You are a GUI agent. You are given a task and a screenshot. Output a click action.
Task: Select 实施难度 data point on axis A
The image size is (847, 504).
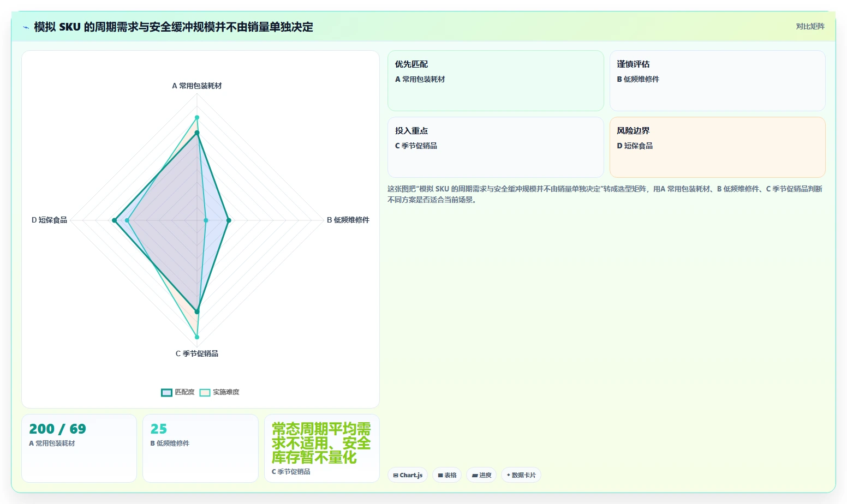tap(197, 117)
